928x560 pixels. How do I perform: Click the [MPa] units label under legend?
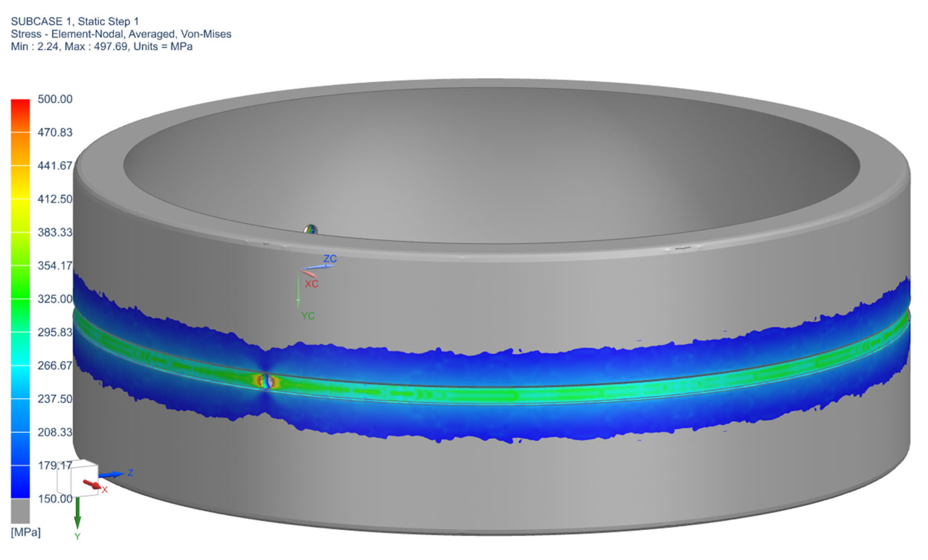[26, 532]
